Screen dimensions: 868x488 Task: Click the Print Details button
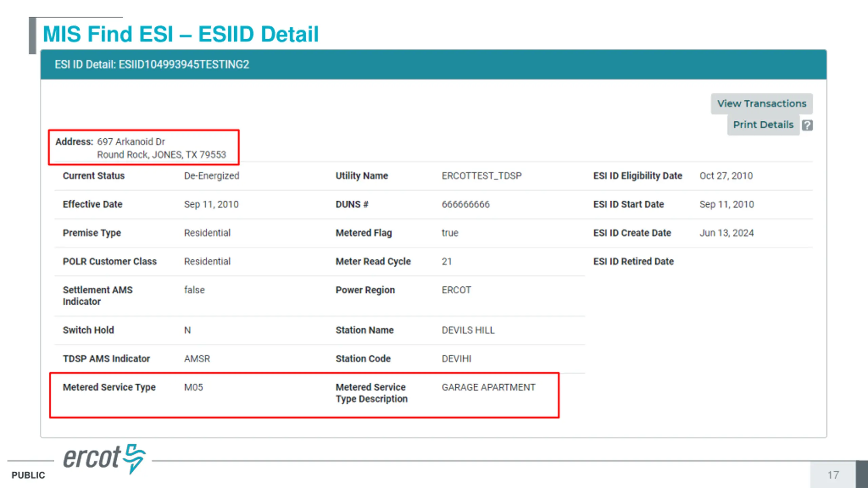tap(763, 125)
